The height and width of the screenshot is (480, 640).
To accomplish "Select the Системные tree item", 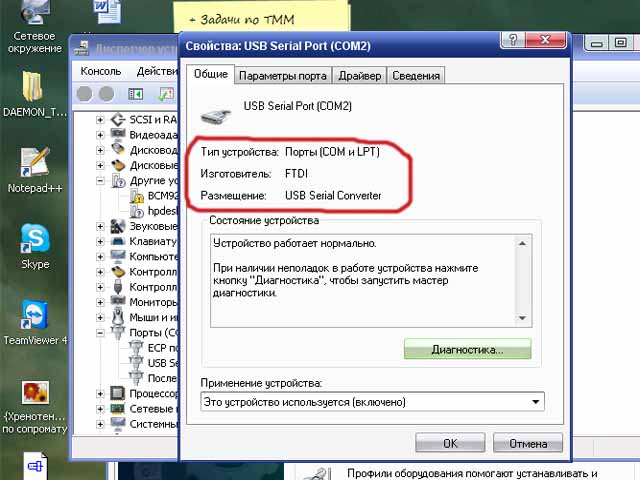I will (144, 424).
